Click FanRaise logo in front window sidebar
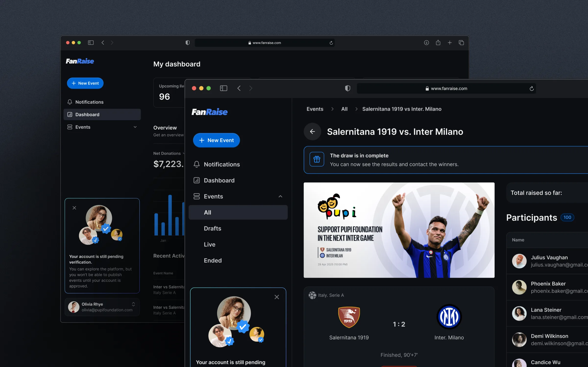The image size is (588, 367). pos(209,112)
